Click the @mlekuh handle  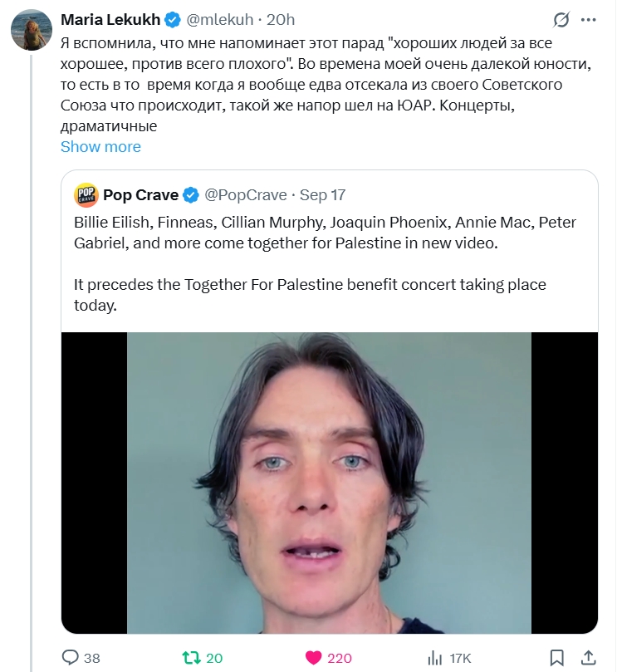click(222, 19)
